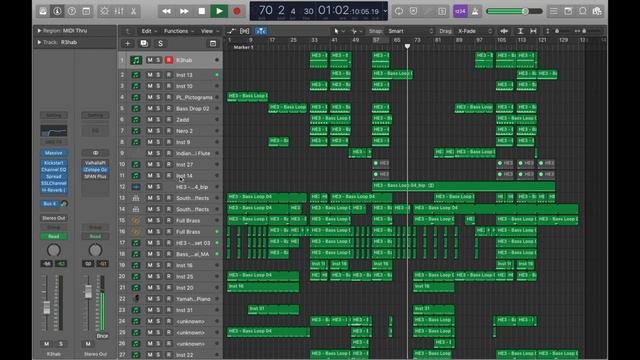Image resolution: width=640 pixels, height=360 pixels.
Task: Toggle the purple Count-in button
Action: point(460,11)
